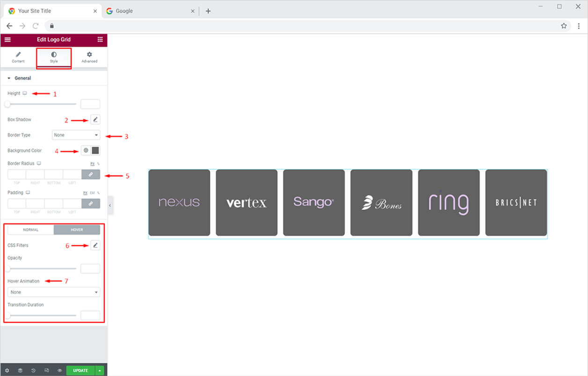This screenshot has height=376, width=588.
Task: Open a new browser tab
Action: 208,11
